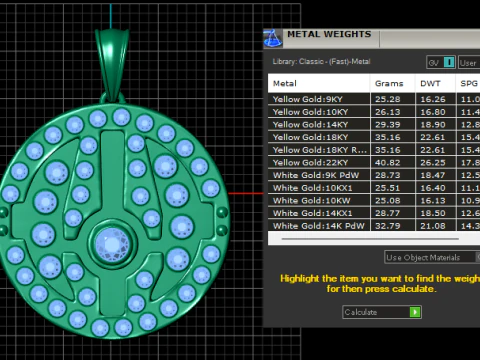Click the Metal Weights scale icon
Screen dimensions: 480x360
point(273,38)
